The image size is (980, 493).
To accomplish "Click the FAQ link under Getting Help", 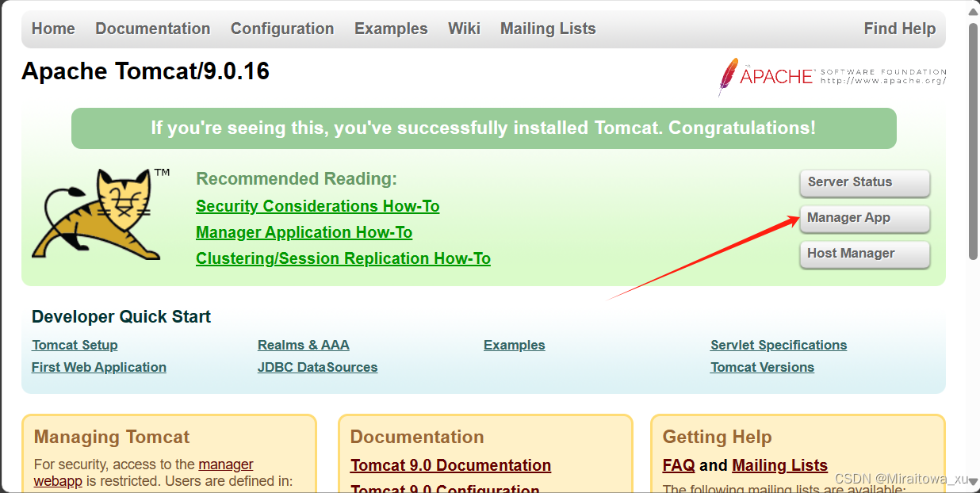I will tap(679, 465).
